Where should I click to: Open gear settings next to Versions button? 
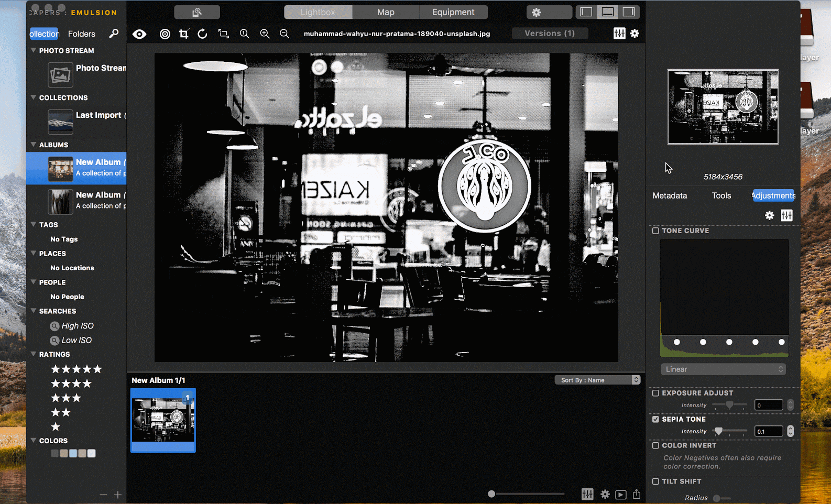pyautogui.click(x=635, y=34)
